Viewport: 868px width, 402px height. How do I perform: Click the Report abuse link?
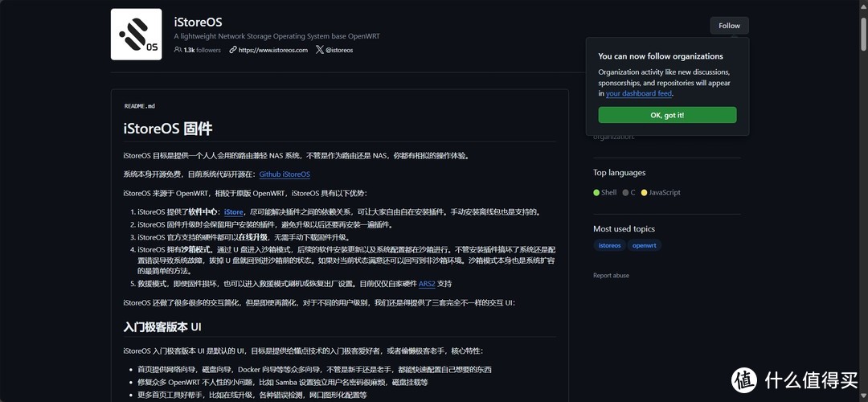(611, 276)
